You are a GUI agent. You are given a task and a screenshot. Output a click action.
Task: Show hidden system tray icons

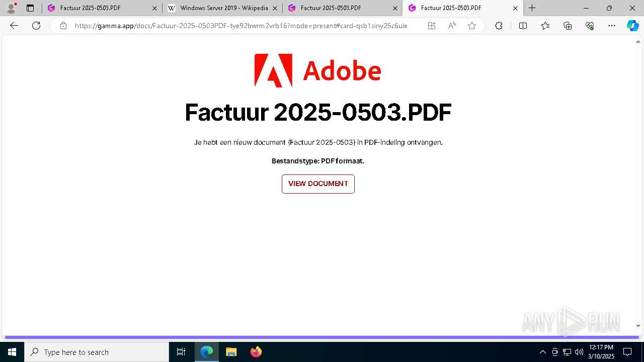pyautogui.click(x=542, y=352)
